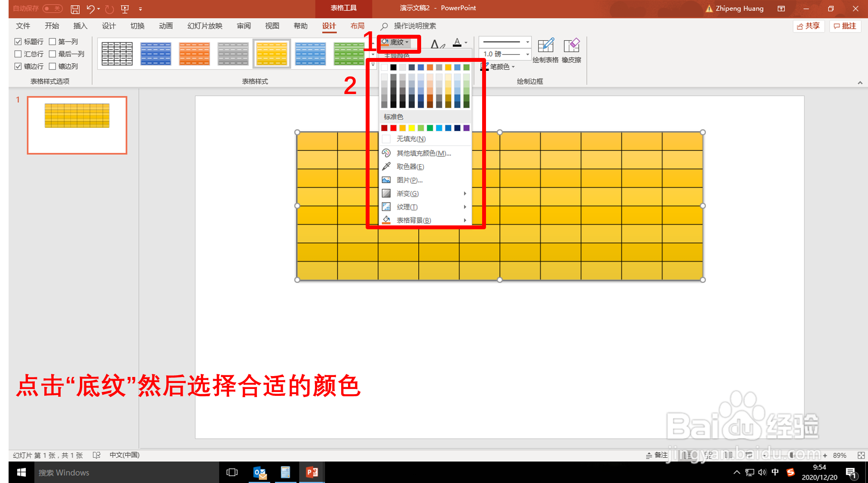Click the Draw Table (绘制表格) icon
Screen dimensions: 868x483
click(545, 46)
